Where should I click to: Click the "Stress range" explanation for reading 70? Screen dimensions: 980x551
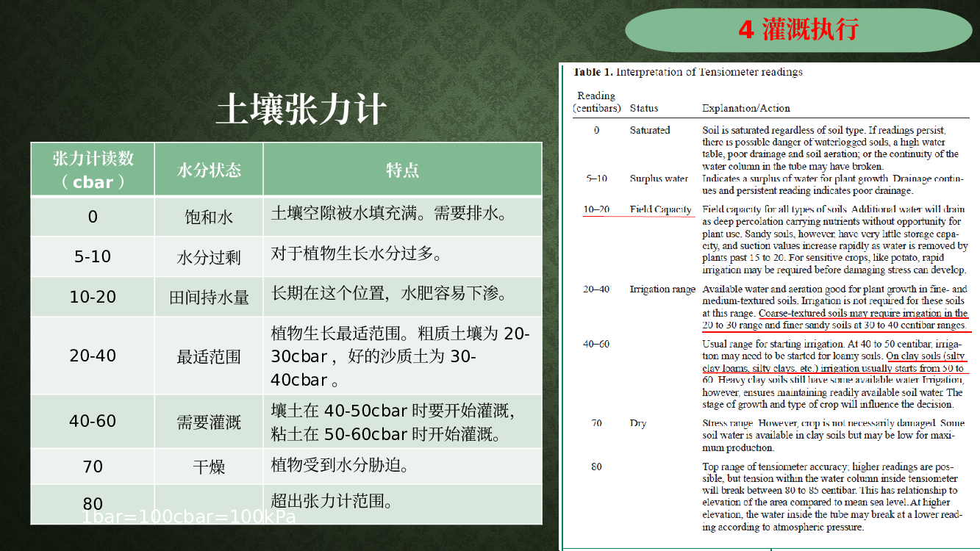[x=833, y=435]
